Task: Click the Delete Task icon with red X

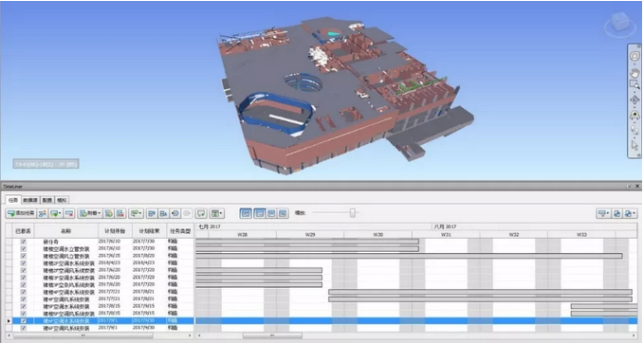Action: coord(69,213)
